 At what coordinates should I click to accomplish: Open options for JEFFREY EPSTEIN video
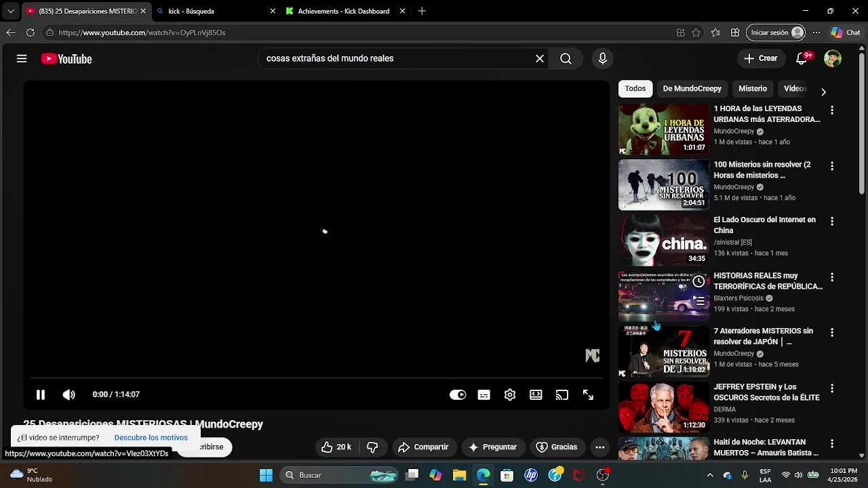tap(832, 388)
